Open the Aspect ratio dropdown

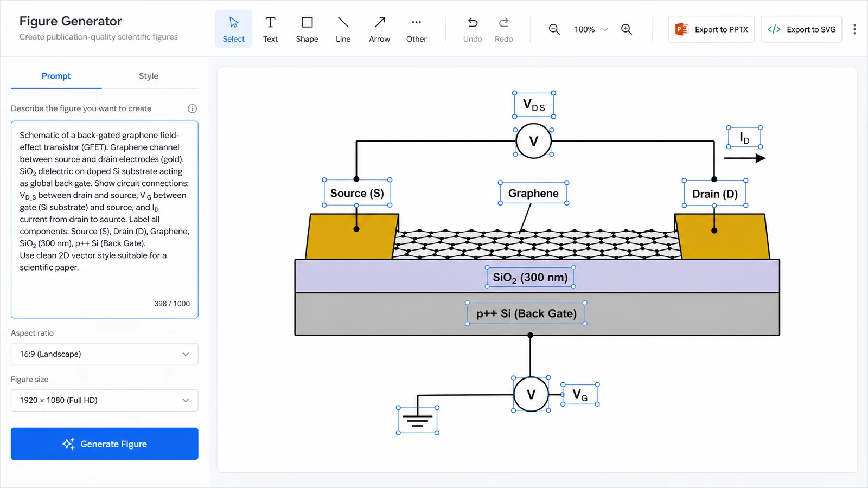click(x=104, y=354)
